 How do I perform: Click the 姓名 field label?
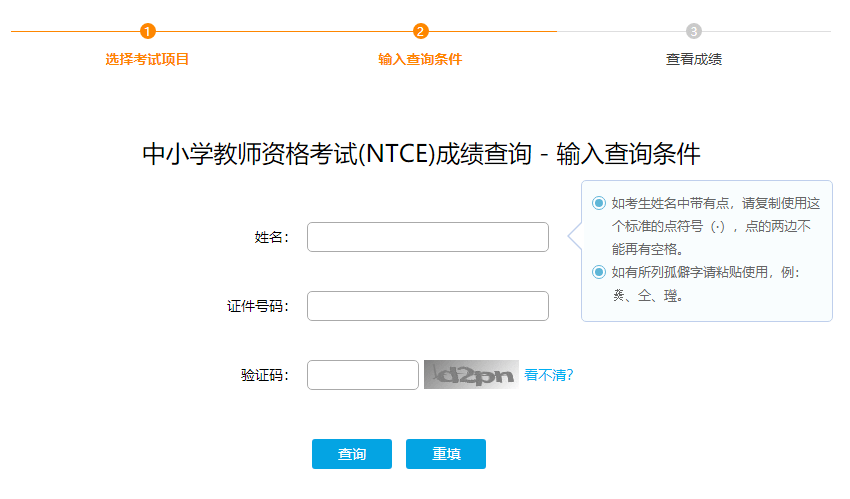click(271, 237)
